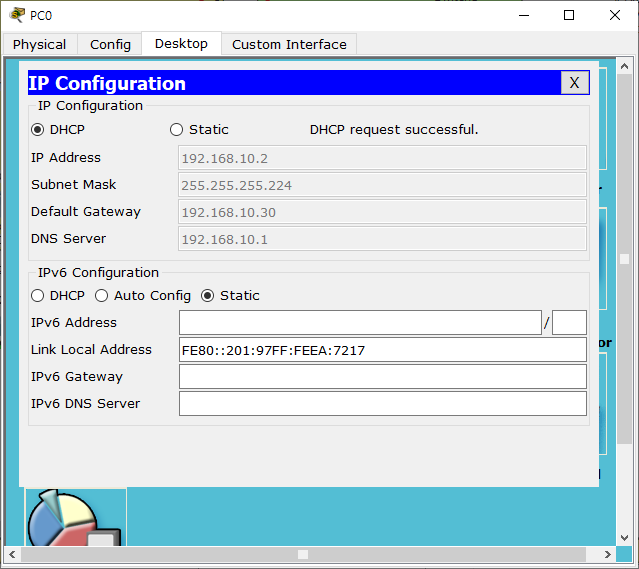Close the IP Configuration panel with X

point(574,83)
